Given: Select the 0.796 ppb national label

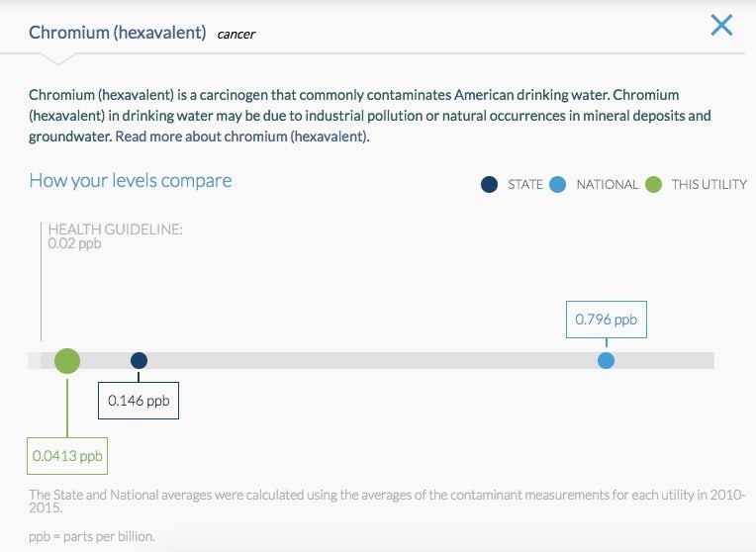Looking at the screenshot, I should point(606,320).
